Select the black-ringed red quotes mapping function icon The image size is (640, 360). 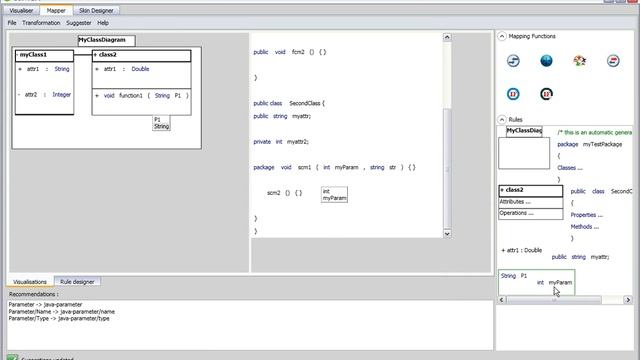click(546, 94)
